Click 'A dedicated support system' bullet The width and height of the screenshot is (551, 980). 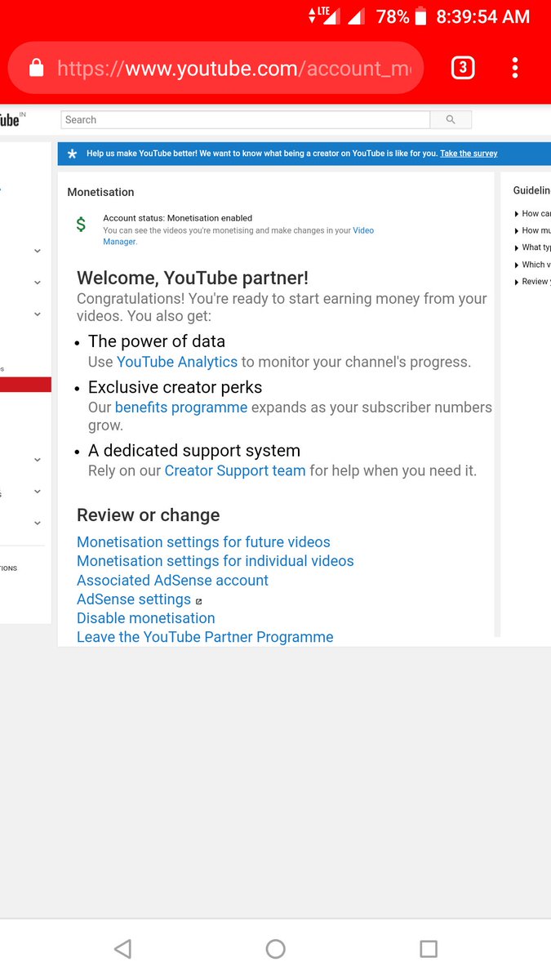click(194, 451)
